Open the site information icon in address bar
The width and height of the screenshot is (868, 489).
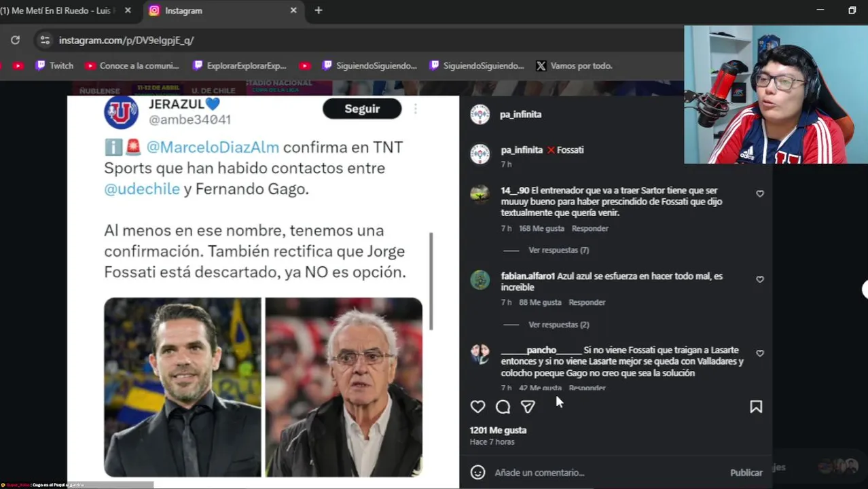45,40
